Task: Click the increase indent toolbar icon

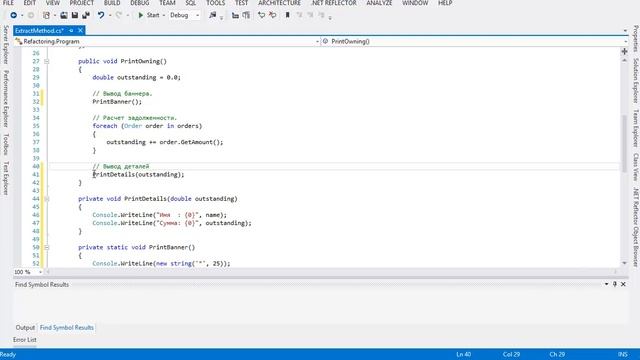Action: (x=246, y=15)
